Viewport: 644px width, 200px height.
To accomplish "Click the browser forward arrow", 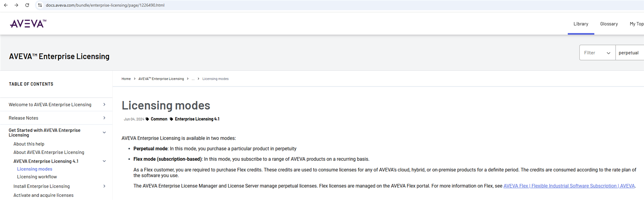I will (x=16, y=5).
